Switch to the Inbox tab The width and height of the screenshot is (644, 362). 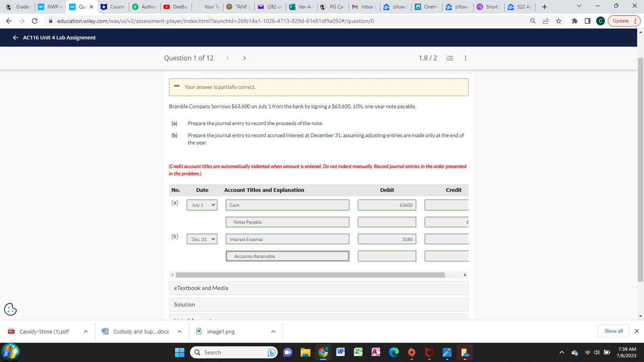tap(363, 6)
